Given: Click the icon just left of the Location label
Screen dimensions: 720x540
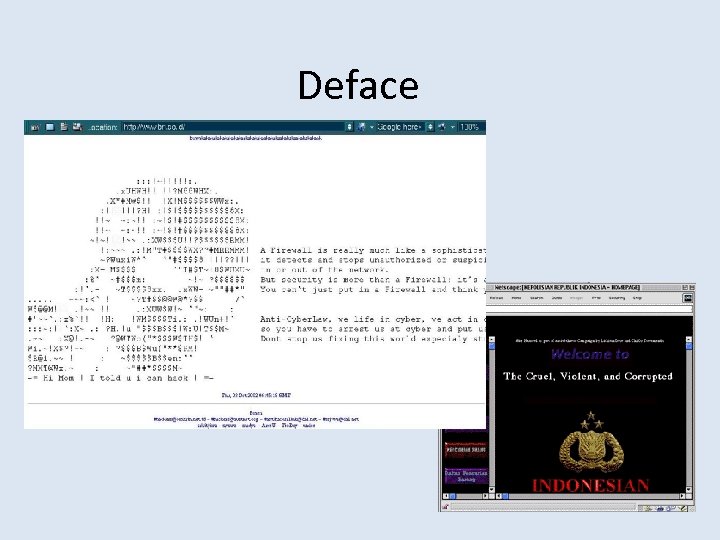Looking at the screenshot, I should (x=77, y=127).
